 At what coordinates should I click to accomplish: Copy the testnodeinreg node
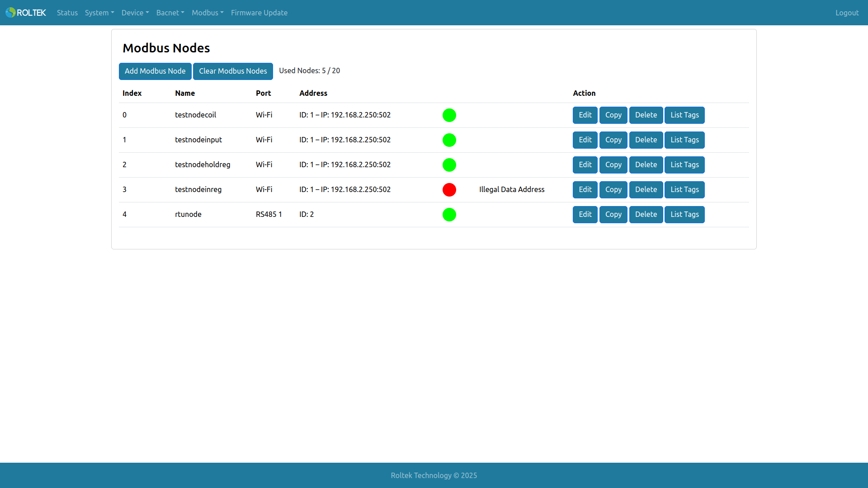pos(613,190)
